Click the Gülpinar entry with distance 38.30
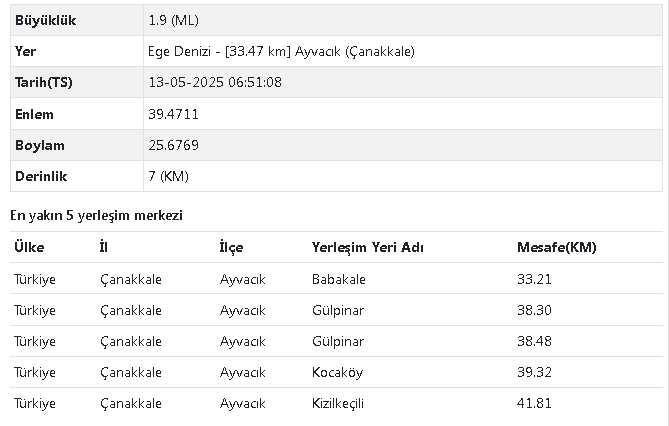 337,310
